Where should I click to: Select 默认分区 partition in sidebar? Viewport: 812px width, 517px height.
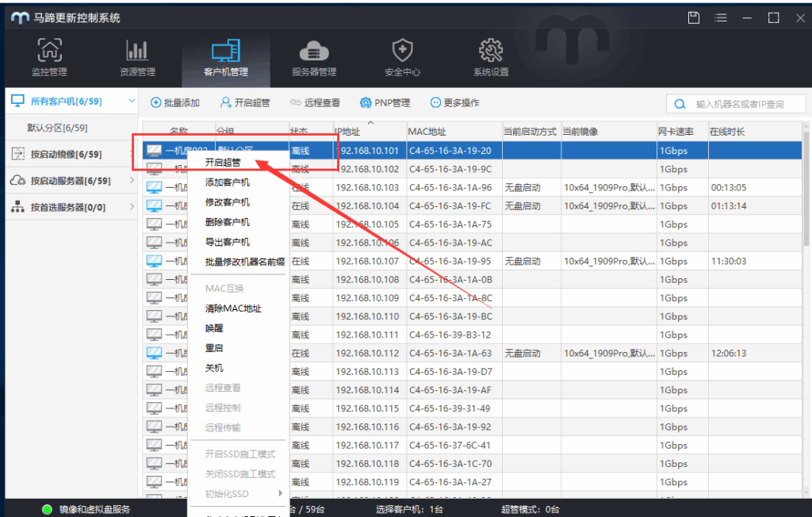click(x=57, y=128)
